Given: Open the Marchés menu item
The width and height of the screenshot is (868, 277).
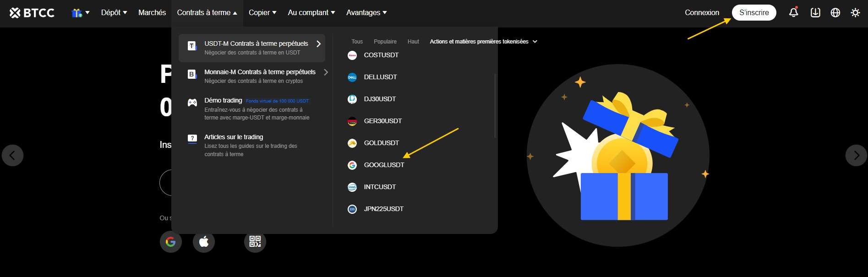Looking at the screenshot, I should (x=152, y=13).
